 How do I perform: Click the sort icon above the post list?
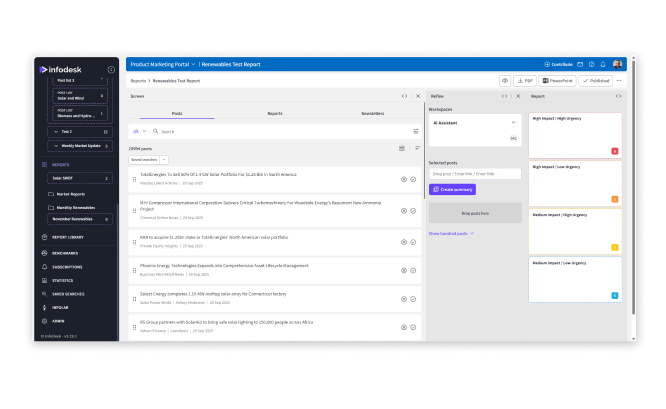417,148
